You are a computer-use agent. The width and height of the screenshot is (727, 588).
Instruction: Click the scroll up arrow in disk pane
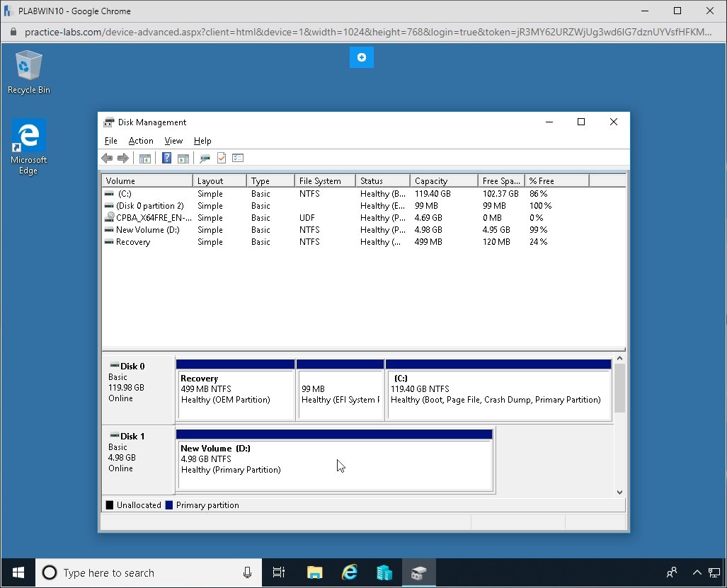coord(620,359)
